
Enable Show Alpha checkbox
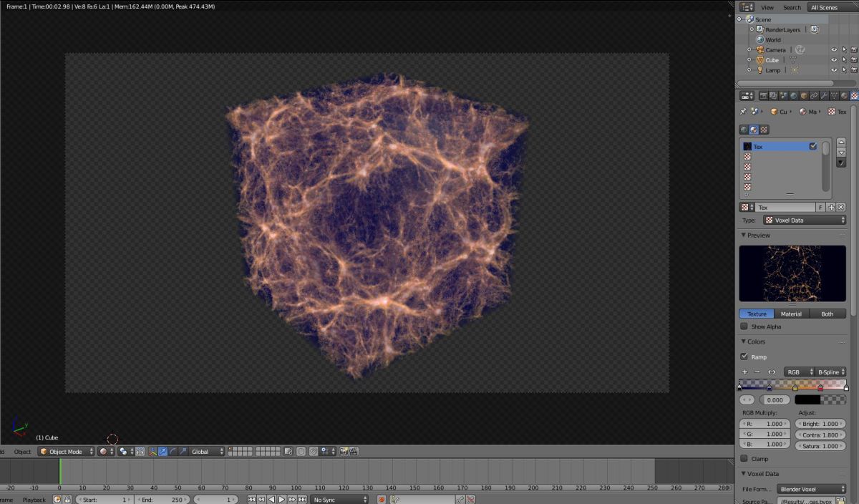(744, 326)
